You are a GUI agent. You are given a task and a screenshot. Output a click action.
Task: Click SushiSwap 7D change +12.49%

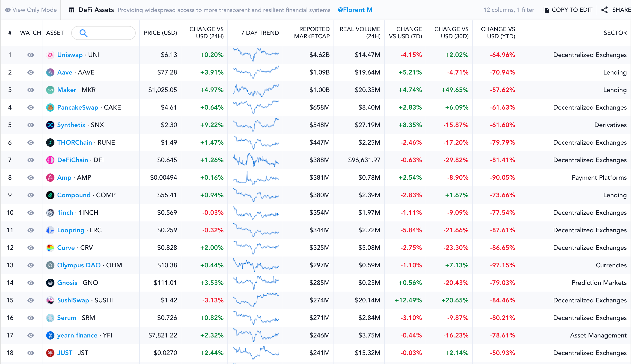point(408,300)
